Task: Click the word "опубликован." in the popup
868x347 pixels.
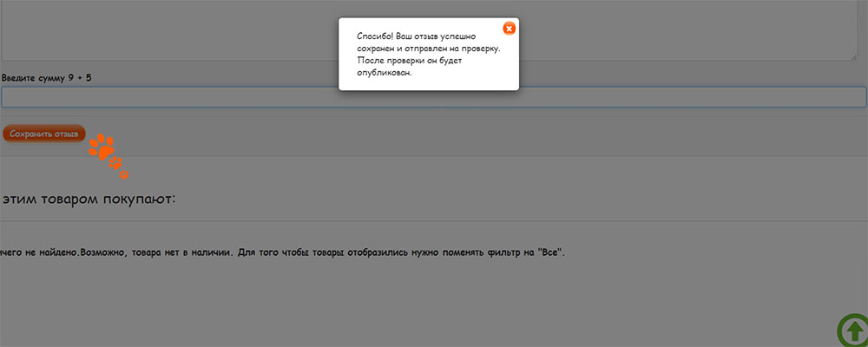Action: point(384,74)
